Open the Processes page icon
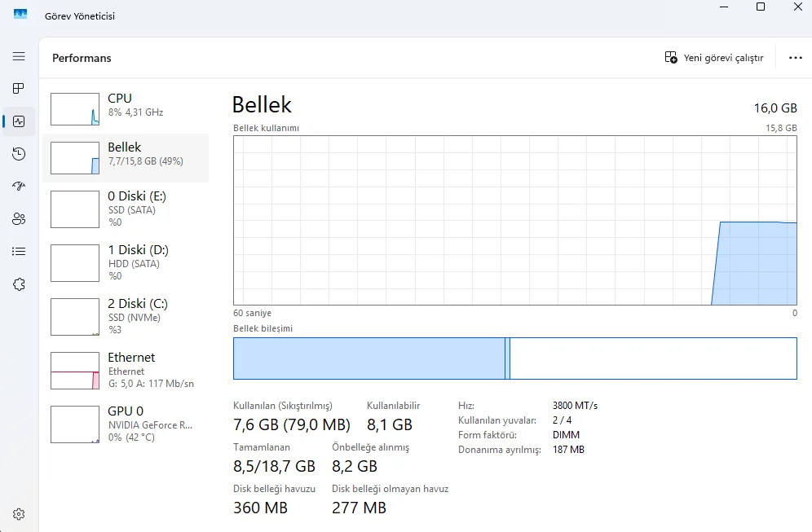The width and height of the screenshot is (812, 532). click(19, 89)
